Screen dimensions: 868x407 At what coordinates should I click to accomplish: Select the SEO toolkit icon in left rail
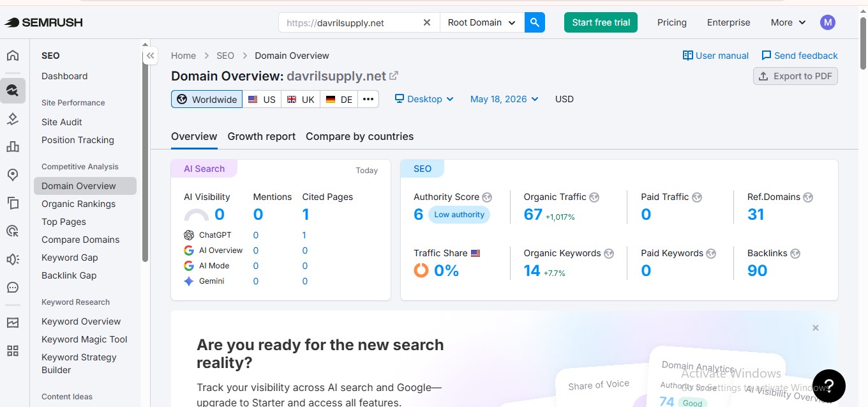pyautogui.click(x=13, y=90)
